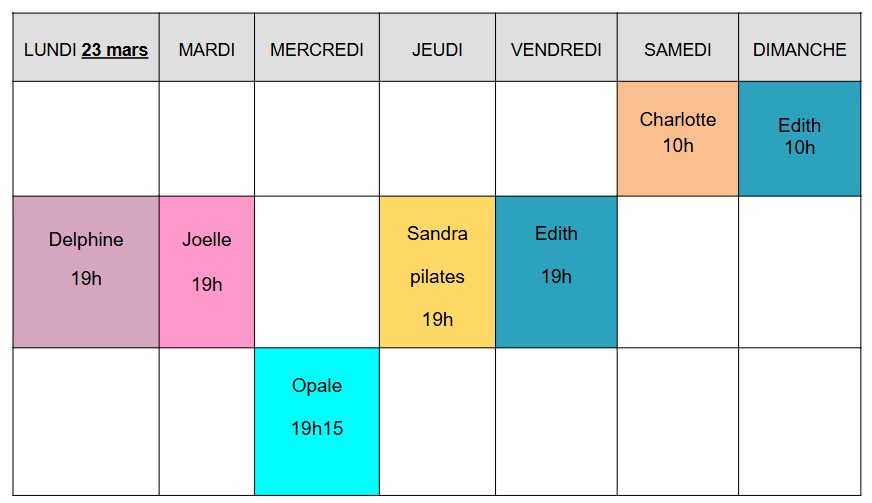Select the empty cell directly below Delphine 19h
This screenshot has width=872, height=503.
86,420
